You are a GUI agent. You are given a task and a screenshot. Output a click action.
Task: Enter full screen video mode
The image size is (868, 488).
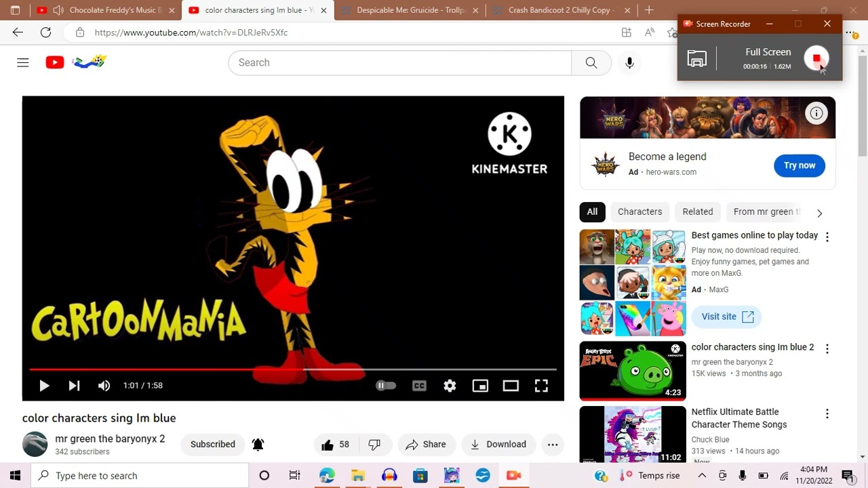541,386
